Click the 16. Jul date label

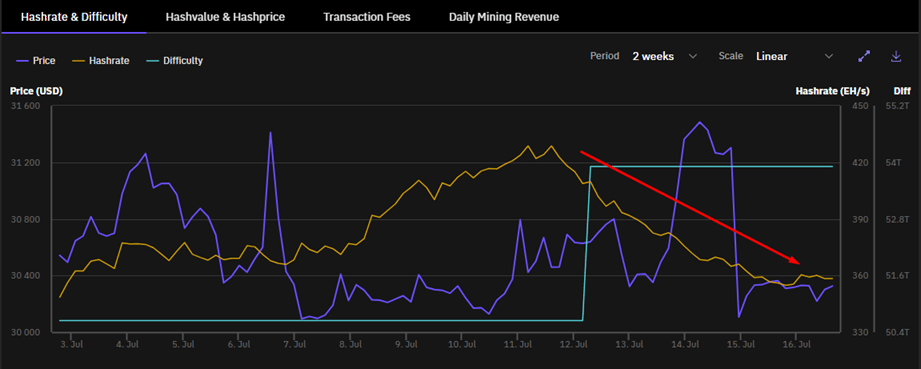coord(796,344)
